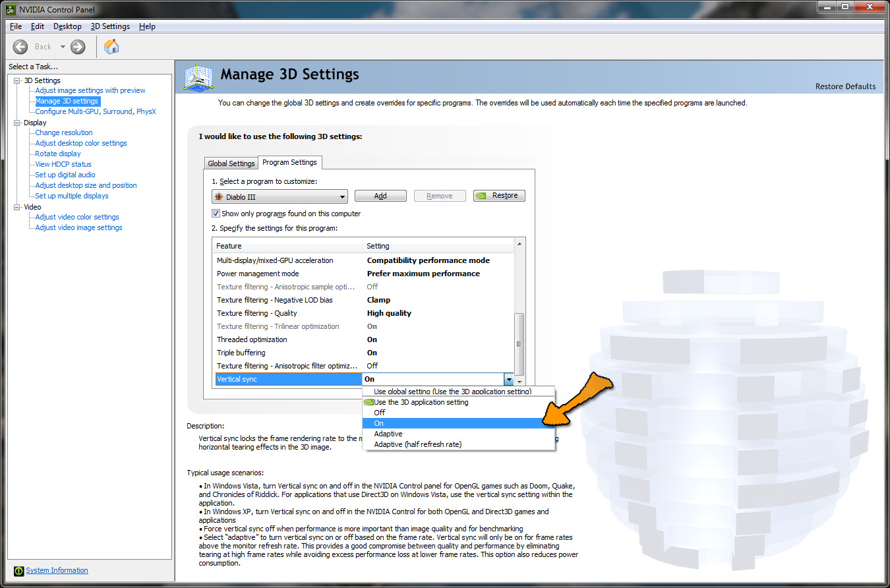890x588 pixels.
Task: Click the NVIDIA icon on the Restore button
Action: coord(481,195)
